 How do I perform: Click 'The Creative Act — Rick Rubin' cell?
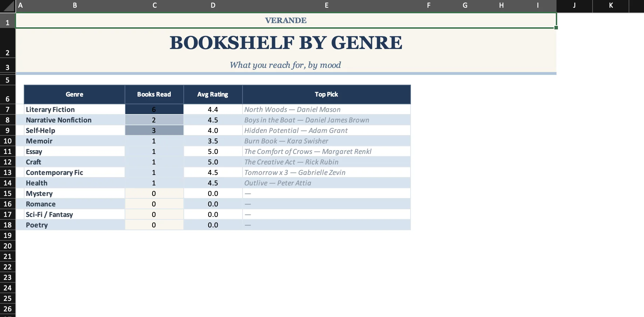[x=327, y=162]
